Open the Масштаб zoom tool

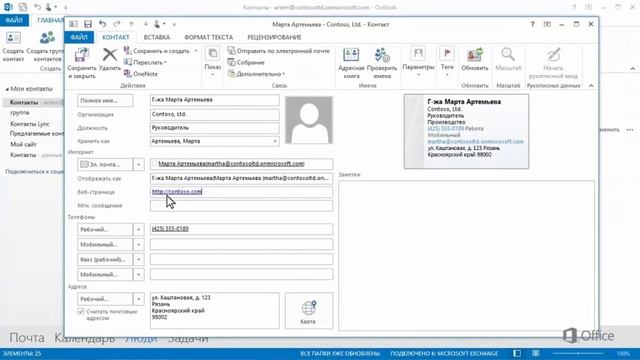pyautogui.click(x=508, y=60)
